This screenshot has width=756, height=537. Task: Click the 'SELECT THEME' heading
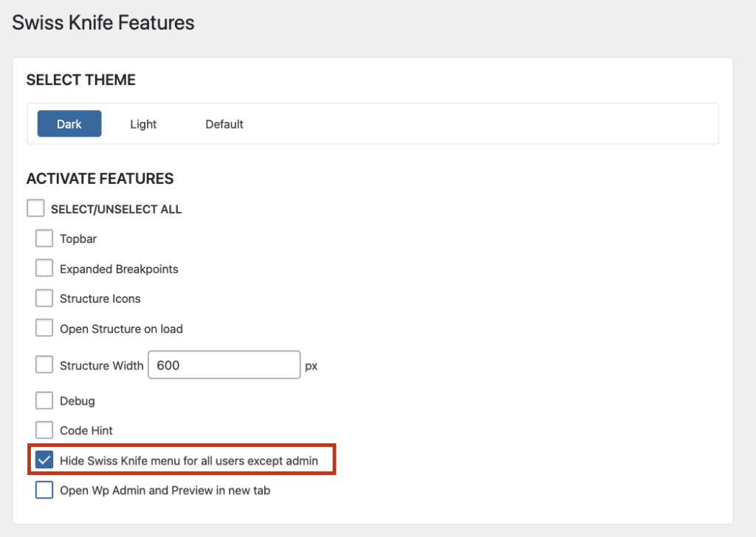point(81,80)
